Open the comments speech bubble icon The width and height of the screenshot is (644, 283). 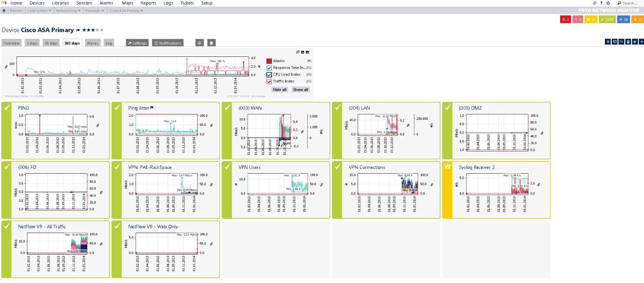[199, 43]
